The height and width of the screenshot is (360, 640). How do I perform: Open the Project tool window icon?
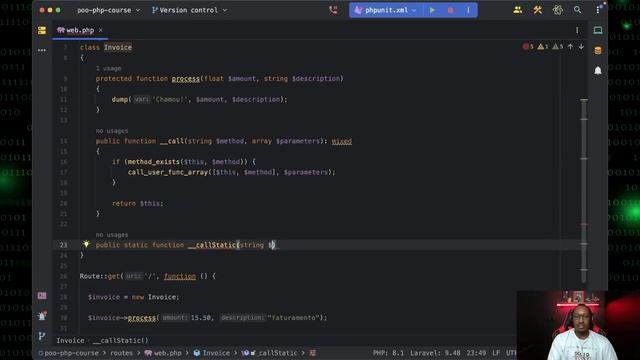click(42, 31)
